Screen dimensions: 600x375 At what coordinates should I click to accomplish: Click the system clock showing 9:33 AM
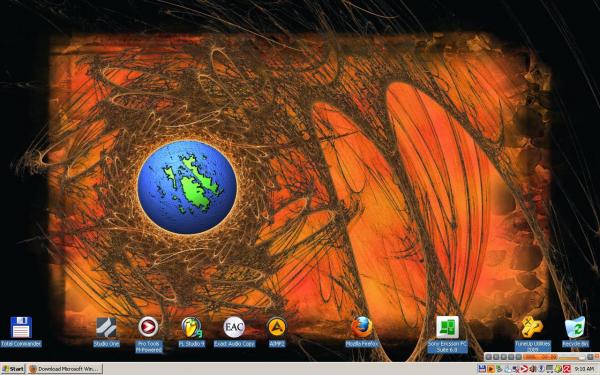coord(584,369)
